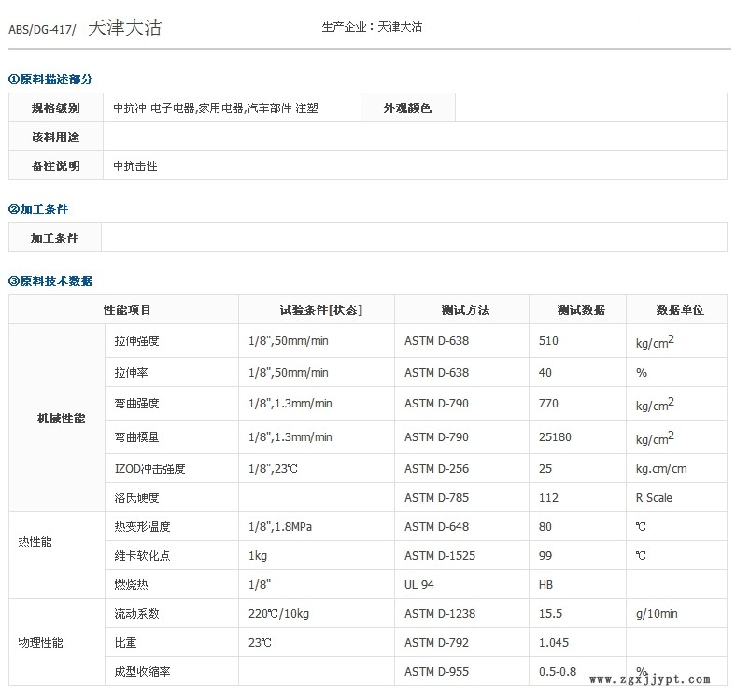Click the ASTM D-256 test method
Screen dimensions: 736x700
pos(436,469)
